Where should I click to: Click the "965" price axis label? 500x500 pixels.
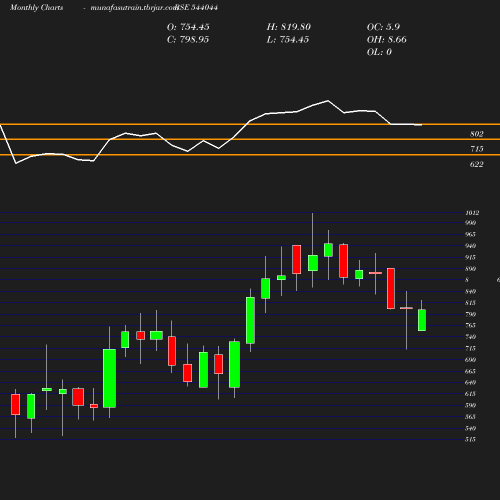pos(471,234)
